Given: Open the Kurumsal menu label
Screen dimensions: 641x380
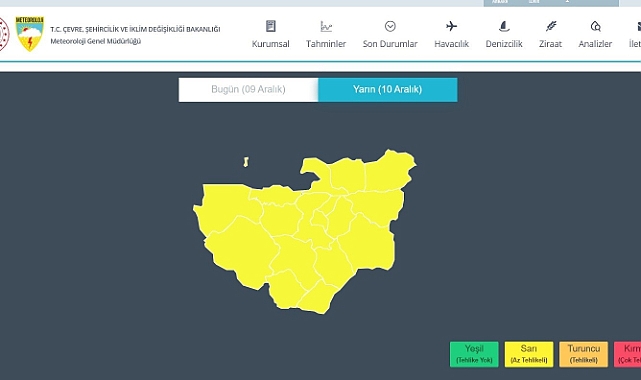Looking at the screenshot, I should coord(271,44).
